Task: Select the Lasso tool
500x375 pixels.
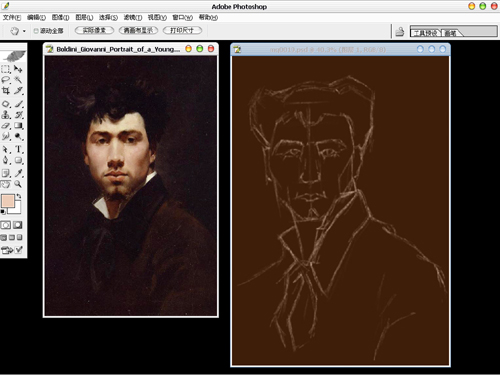Action: coord(6,80)
